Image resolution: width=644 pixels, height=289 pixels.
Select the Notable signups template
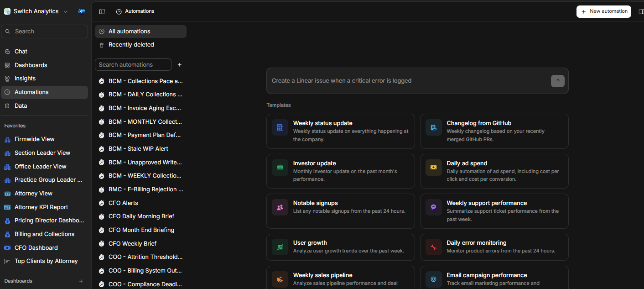point(340,211)
